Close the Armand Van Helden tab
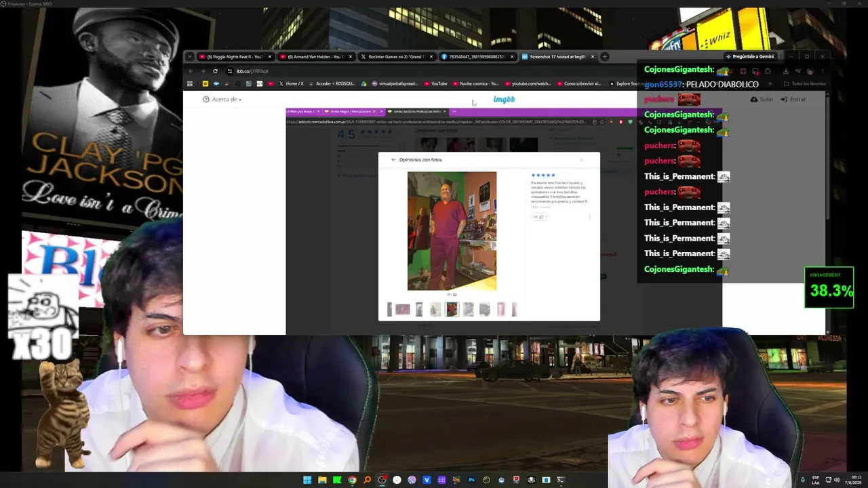Image resolution: width=868 pixels, height=488 pixels. pos(351,57)
